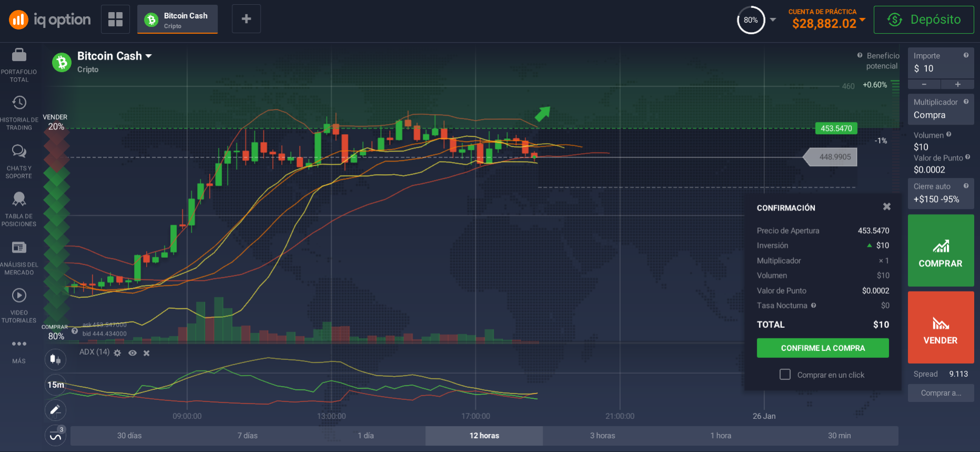
Task: Open Video Tutoriales play icon
Action: click(x=19, y=295)
